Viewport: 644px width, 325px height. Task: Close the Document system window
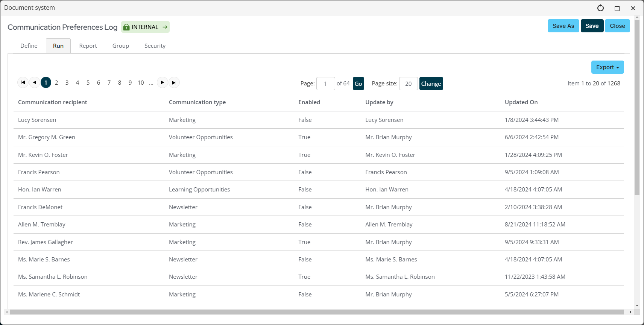click(x=633, y=8)
